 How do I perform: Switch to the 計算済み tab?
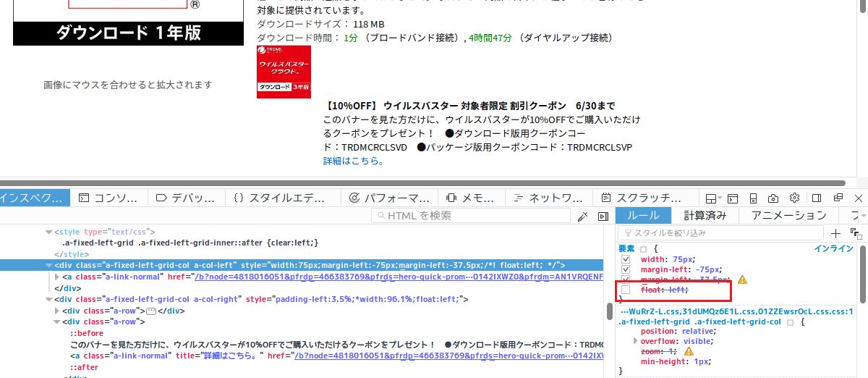click(x=705, y=215)
